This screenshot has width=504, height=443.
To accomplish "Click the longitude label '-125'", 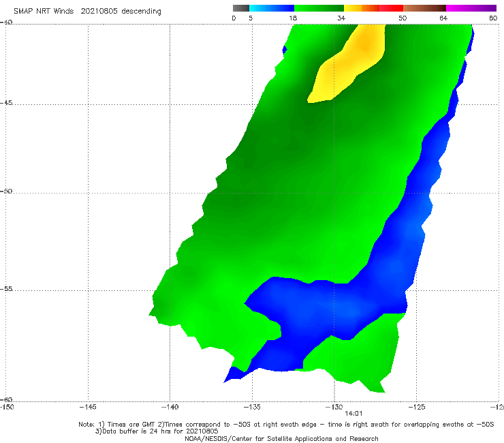I will pyautogui.click(x=417, y=408).
